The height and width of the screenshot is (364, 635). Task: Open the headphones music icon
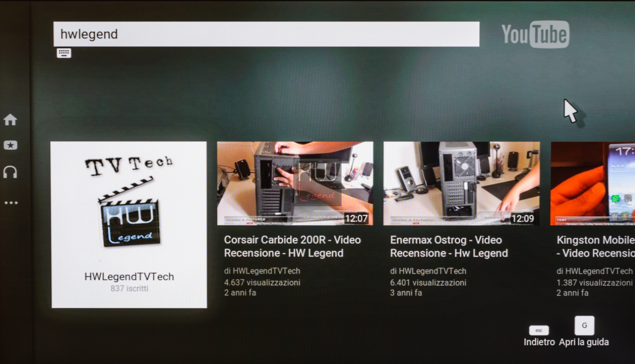10,172
